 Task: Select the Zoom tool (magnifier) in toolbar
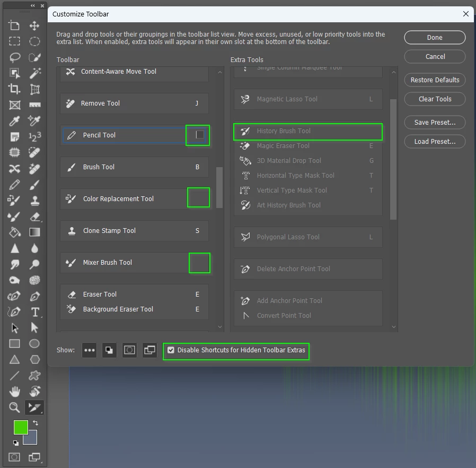click(14, 407)
